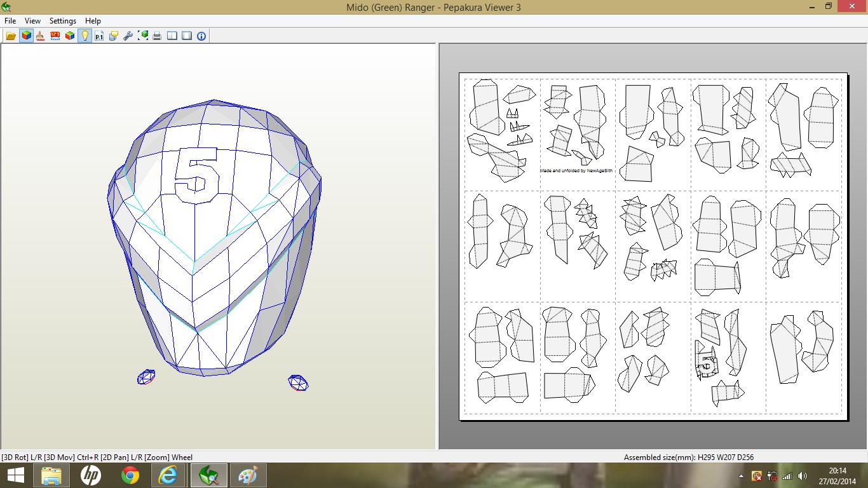The height and width of the screenshot is (488, 868).
Task: Click the Open file folder icon
Action: [11, 36]
